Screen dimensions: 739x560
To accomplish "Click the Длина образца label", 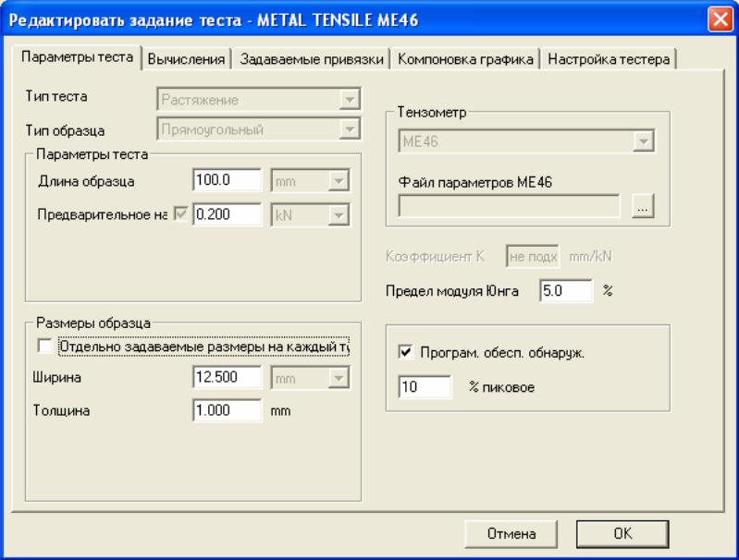I will (x=86, y=181).
